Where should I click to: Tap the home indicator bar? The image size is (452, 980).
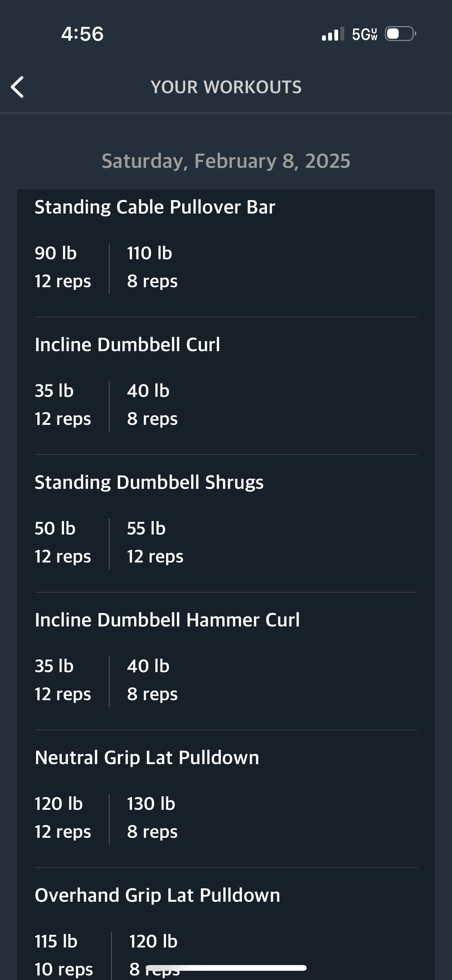click(x=226, y=968)
